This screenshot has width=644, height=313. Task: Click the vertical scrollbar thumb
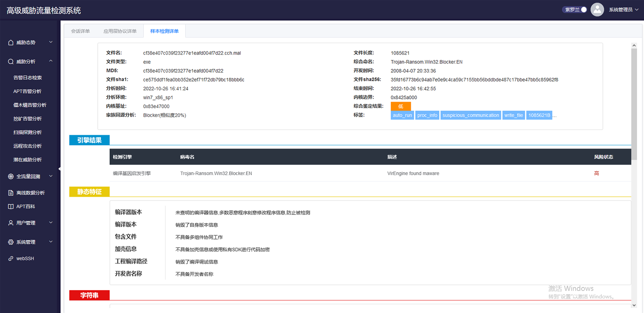pyautogui.click(x=634, y=104)
